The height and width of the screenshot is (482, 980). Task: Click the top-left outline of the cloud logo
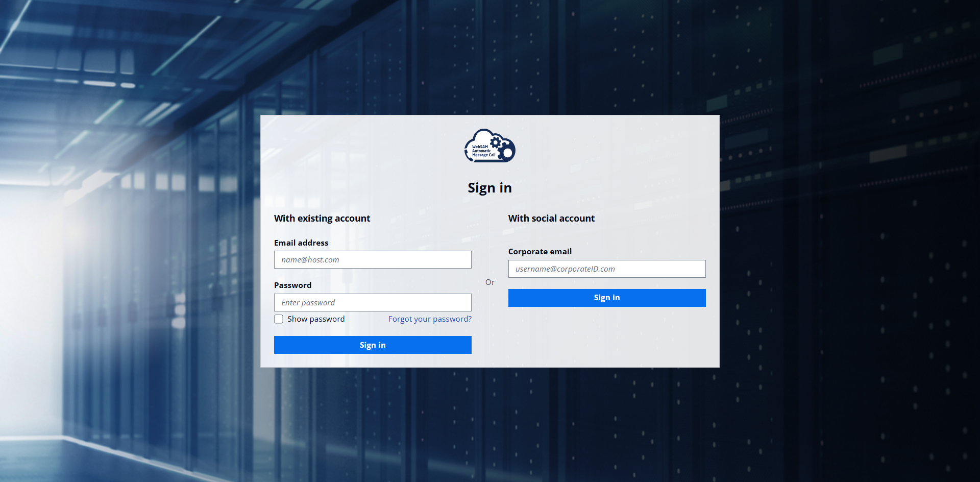tap(474, 136)
